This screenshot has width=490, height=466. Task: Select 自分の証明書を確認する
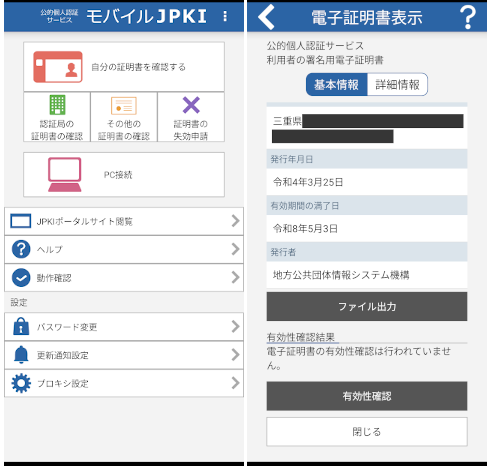coord(124,67)
